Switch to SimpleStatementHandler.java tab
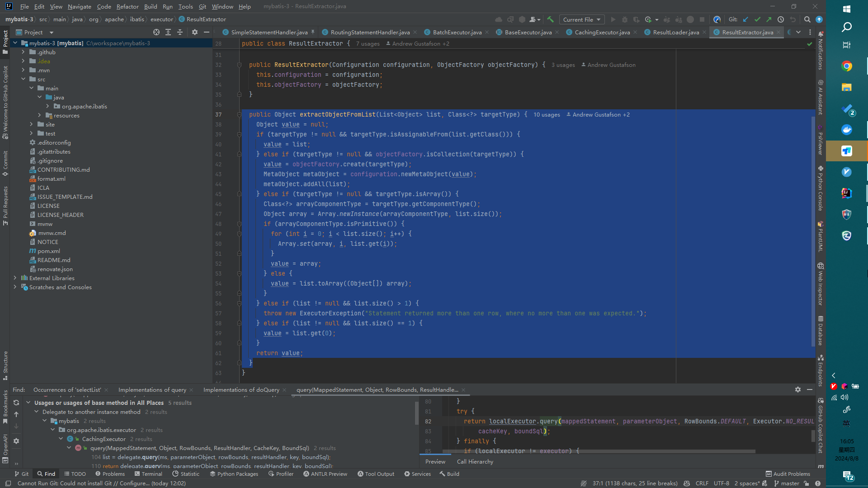Viewport: 868px width, 488px height. pyautogui.click(x=269, y=32)
